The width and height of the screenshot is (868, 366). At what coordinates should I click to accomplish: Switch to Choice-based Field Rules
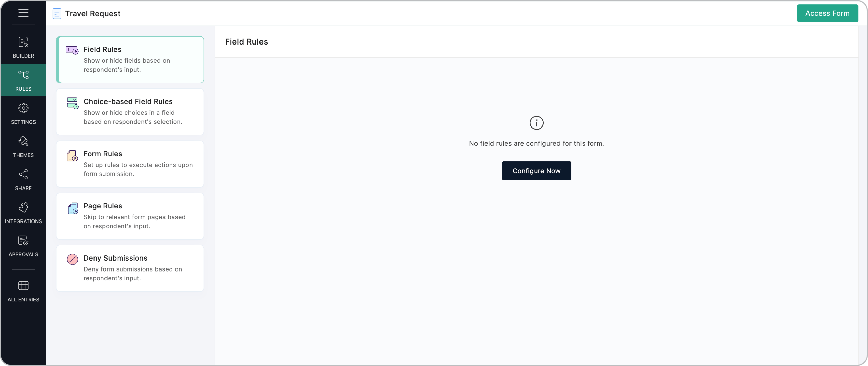point(130,112)
